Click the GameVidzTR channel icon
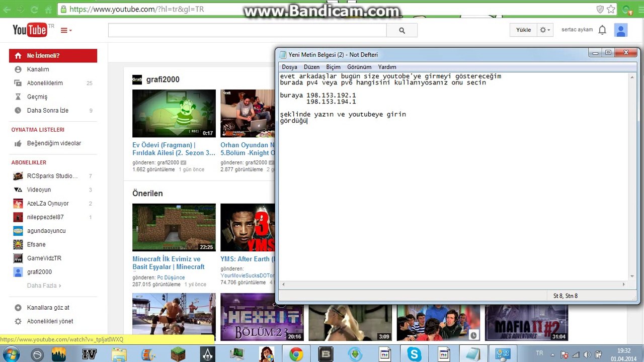644x362 pixels. pyautogui.click(x=18, y=258)
